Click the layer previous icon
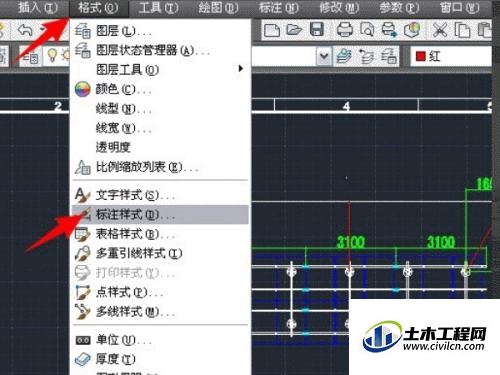Screen dimensions: 500x375 [366, 56]
